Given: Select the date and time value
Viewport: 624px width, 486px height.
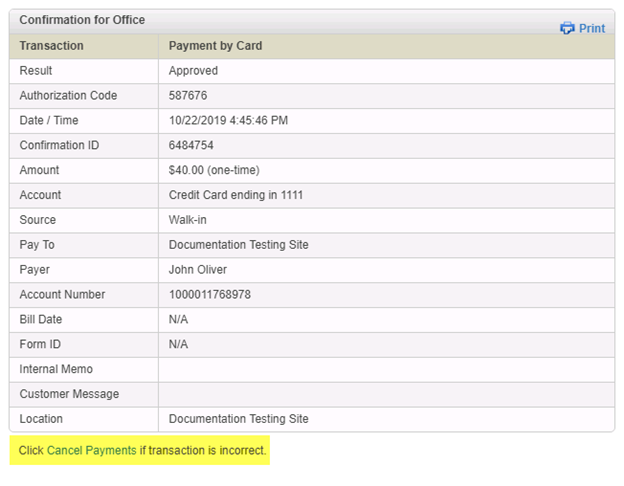Looking at the screenshot, I should pyautogui.click(x=228, y=121).
